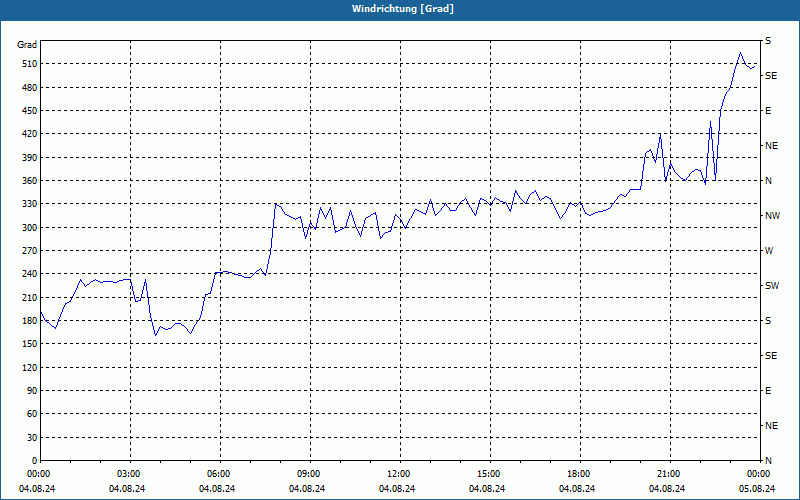This screenshot has height=500, width=800.
Task: Select the 240 left-axis label
Action: [30, 274]
